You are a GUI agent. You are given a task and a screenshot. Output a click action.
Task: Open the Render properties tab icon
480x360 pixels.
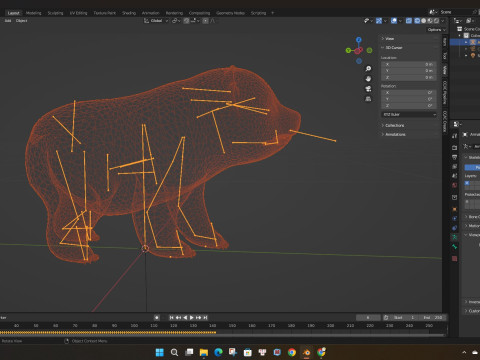pos(454,147)
